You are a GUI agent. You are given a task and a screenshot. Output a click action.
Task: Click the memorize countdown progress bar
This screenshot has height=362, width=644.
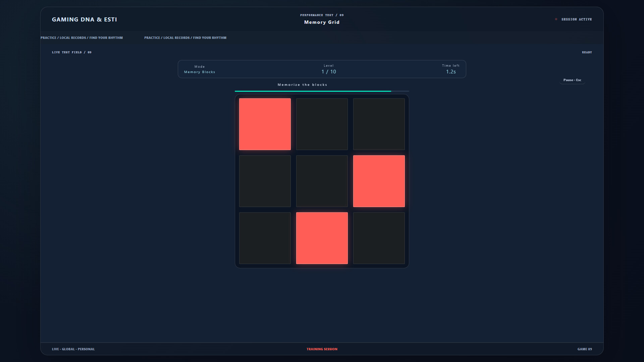pyautogui.click(x=322, y=91)
